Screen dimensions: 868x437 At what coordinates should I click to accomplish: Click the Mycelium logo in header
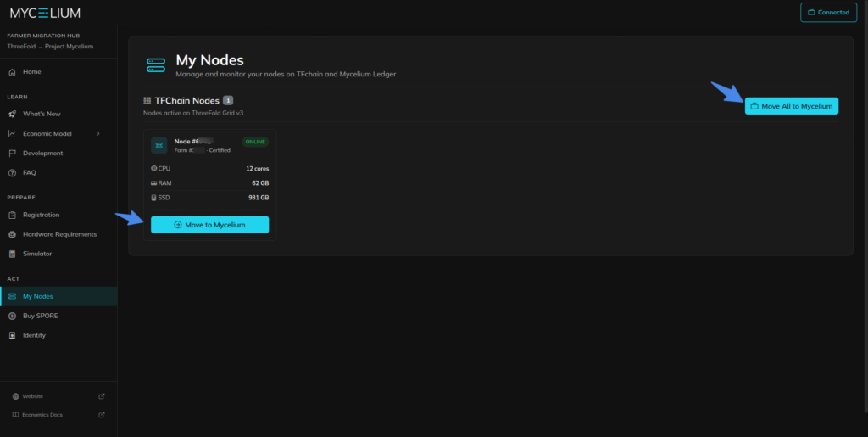pos(47,13)
